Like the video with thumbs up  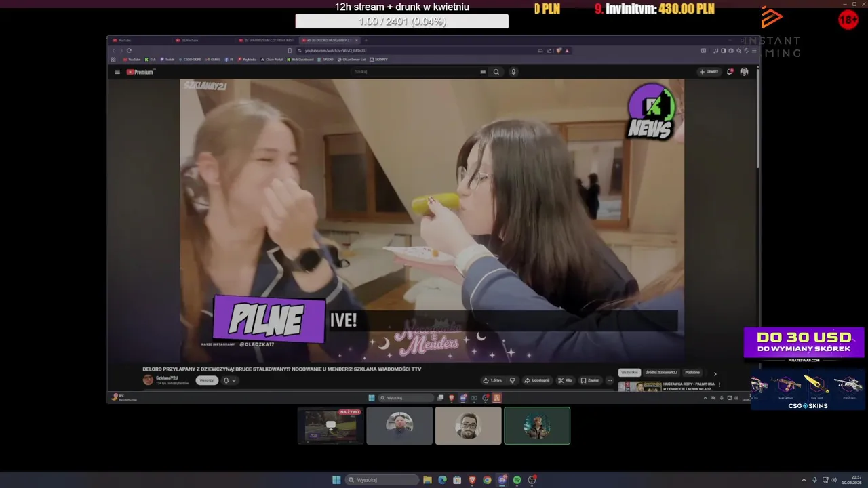click(x=492, y=380)
